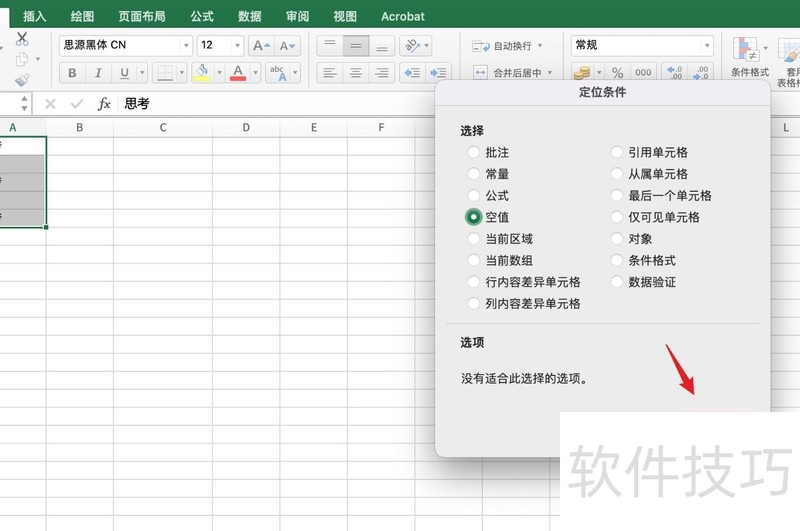Choose the 空值 radio option
The image size is (800, 531).
click(x=474, y=217)
